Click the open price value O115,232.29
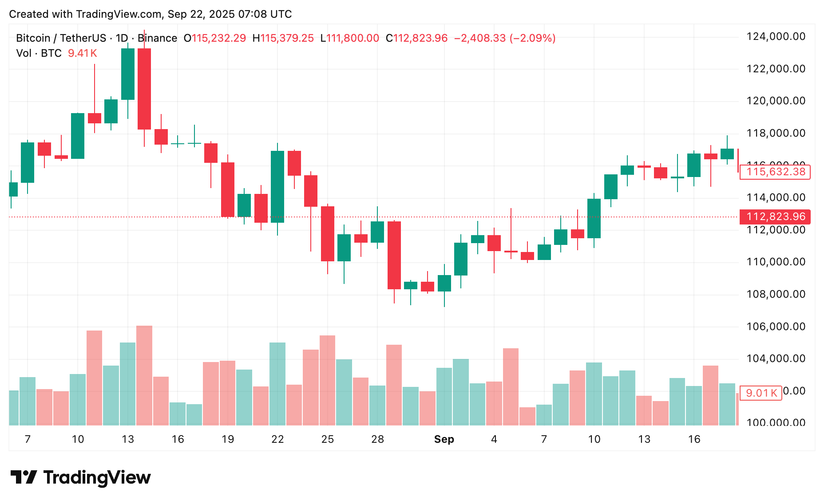 tap(215, 38)
